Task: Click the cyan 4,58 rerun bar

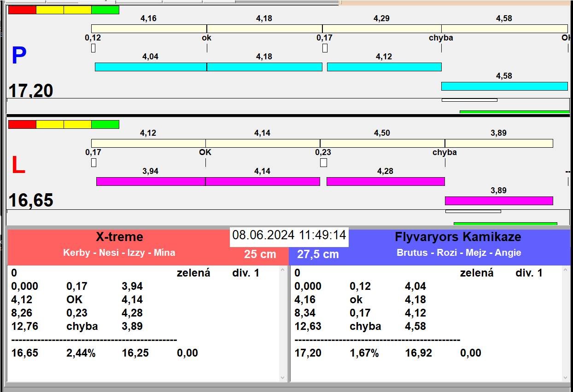Action: (504, 86)
